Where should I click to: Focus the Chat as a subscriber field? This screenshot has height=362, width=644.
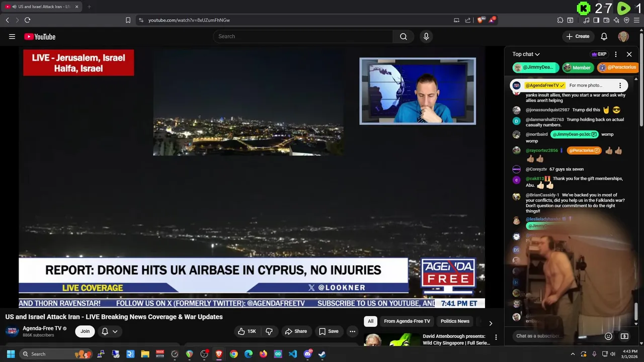tap(556, 336)
